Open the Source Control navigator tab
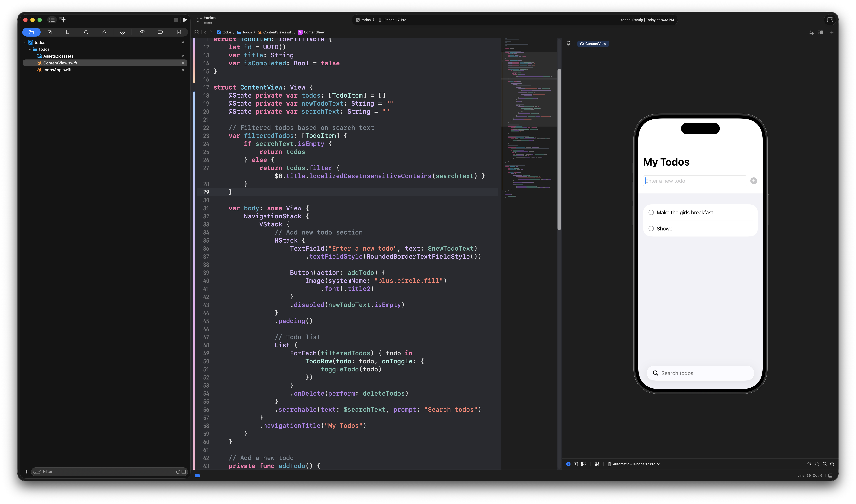Screen dimensions: 856x504 point(50,32)
